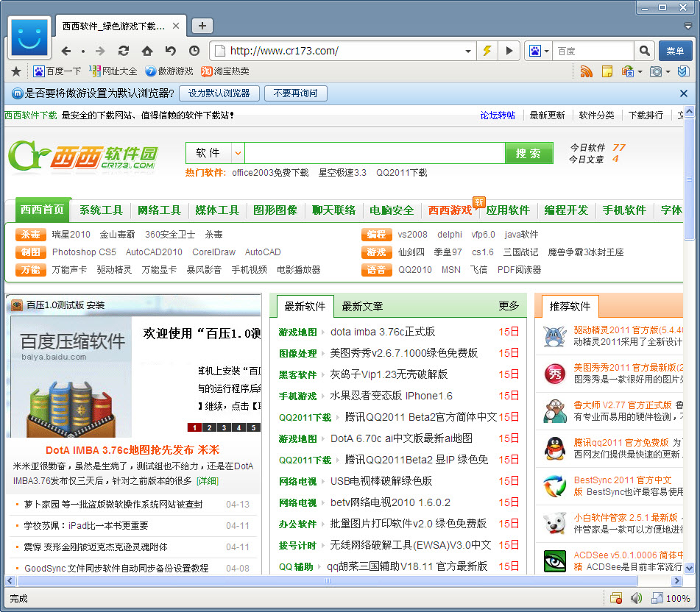This screenshot has width=700, height=612.
Task: Open the yellow notes icon in toolbar
Action: (x=607, y=71)
